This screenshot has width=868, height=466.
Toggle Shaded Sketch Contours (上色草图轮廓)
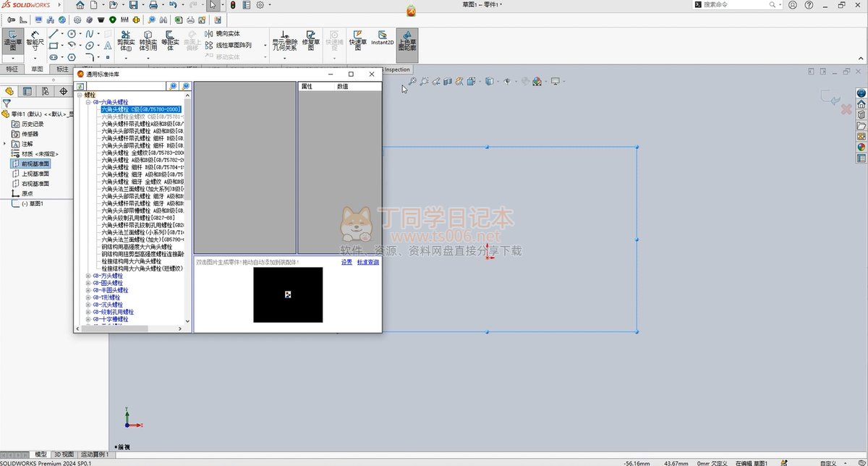click(407, 41)
